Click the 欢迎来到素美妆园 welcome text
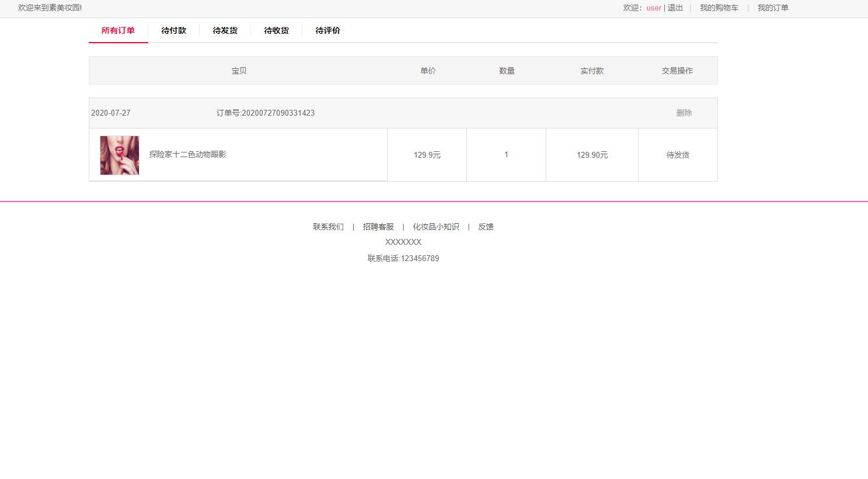The width and height of the screenshot is (868, 479). (50, 8)
